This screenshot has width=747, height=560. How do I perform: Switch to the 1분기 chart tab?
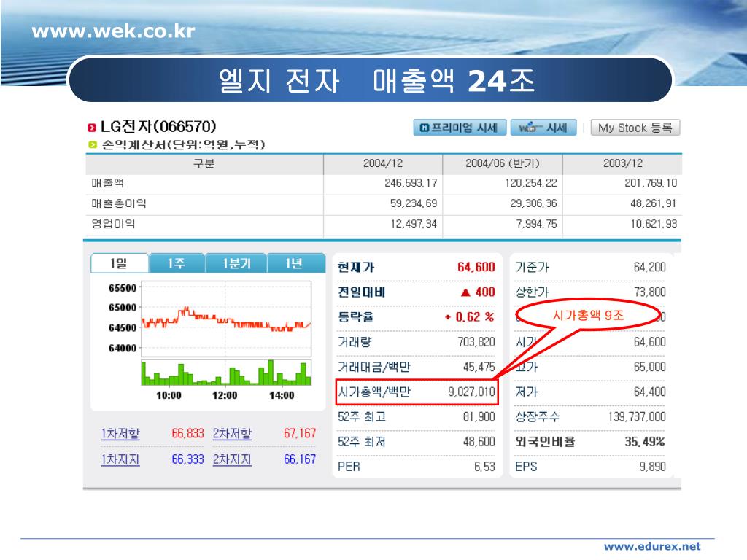(236, 263)
